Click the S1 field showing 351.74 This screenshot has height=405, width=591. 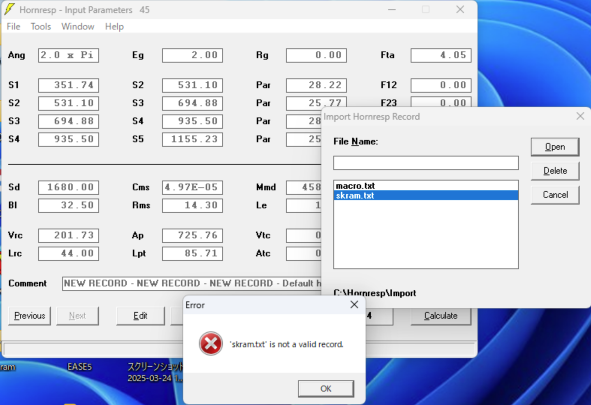click(x=68, y=86)
